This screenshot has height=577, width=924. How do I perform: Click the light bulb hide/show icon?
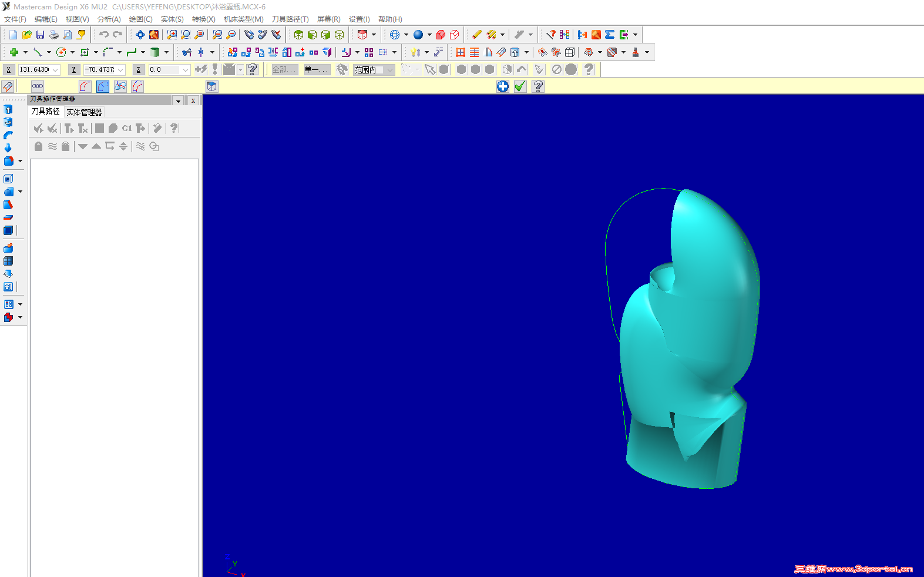(x=415, y=52)
